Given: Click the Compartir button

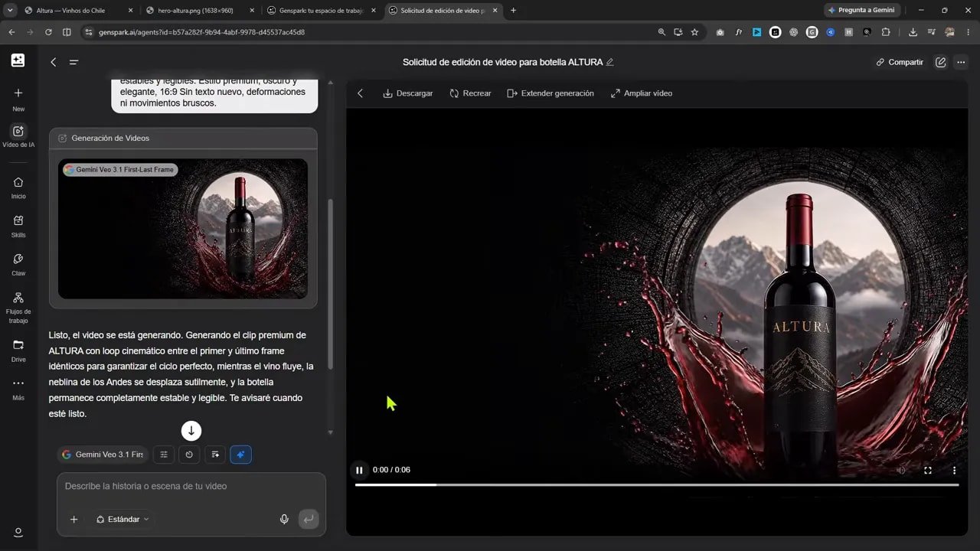Looking at the screenshot, I should click(x=900, y=62).
